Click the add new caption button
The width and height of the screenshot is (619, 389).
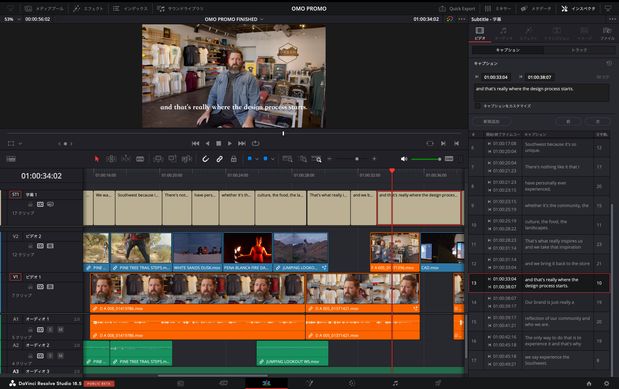491,122
